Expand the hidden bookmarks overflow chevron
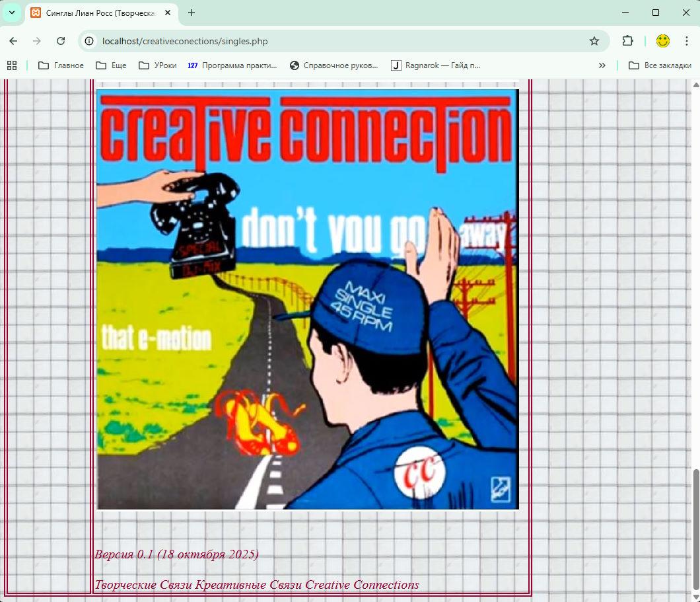This screenshot has height=602, width=700. coord(602,65)
